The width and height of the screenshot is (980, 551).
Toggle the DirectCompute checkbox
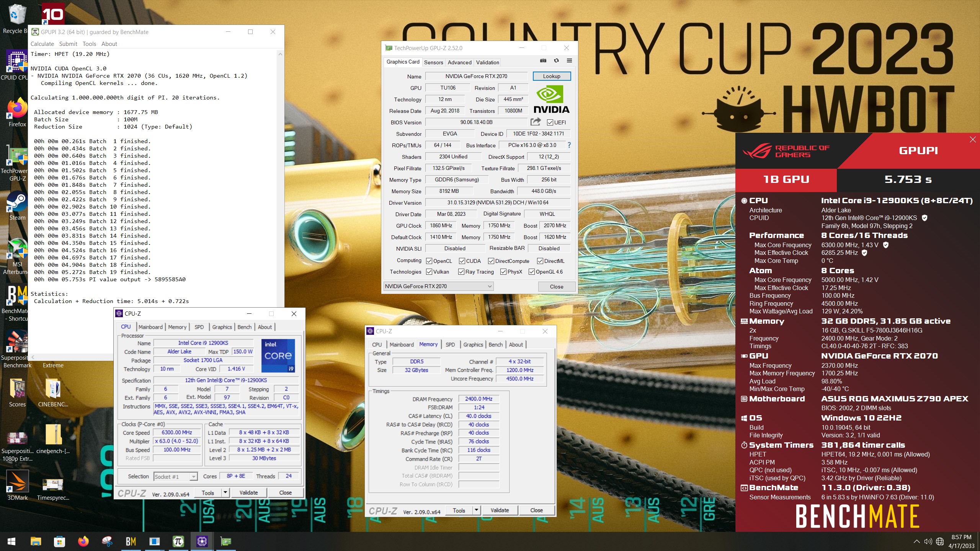491,261
